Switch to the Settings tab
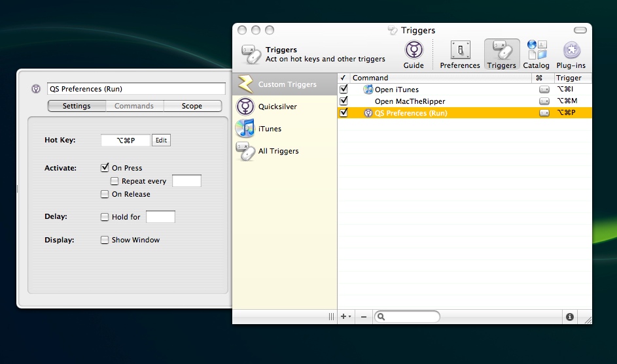The image size is (617, 364). 77,106
